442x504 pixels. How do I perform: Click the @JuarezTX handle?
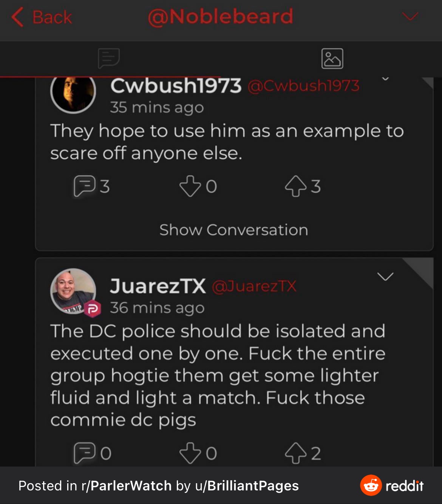254,286
